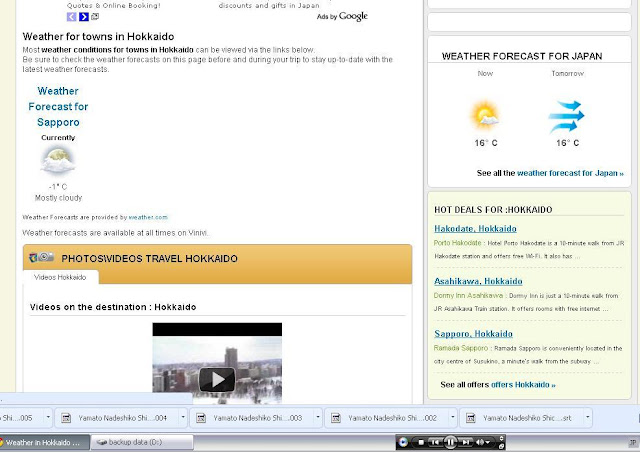640x453 pixels.
Task: Open the Ramada Sapporo hotel link
Action: (460, 348)
